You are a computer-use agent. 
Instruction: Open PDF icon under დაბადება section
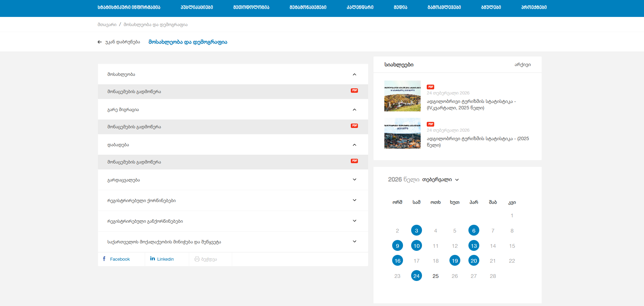(x=354, y=161)
